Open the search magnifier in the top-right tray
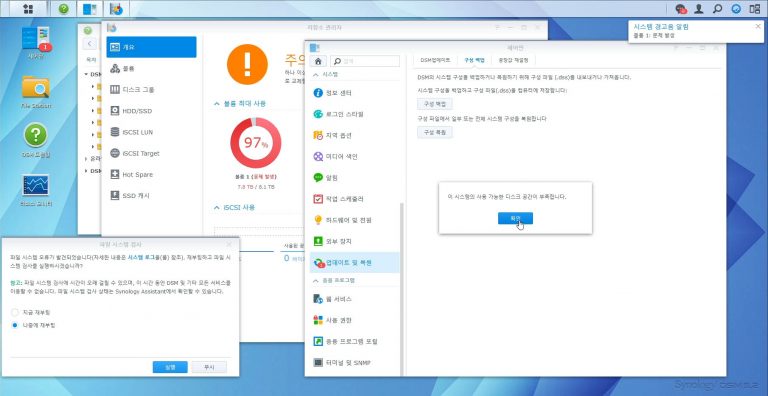 718,9
